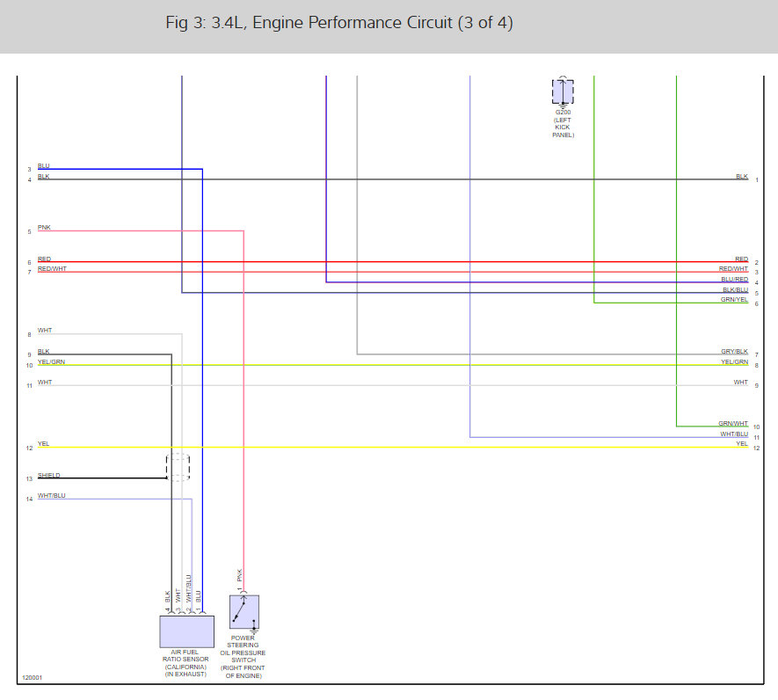Click 'G200 (LEFT KICK PANEL)' label

563,123
